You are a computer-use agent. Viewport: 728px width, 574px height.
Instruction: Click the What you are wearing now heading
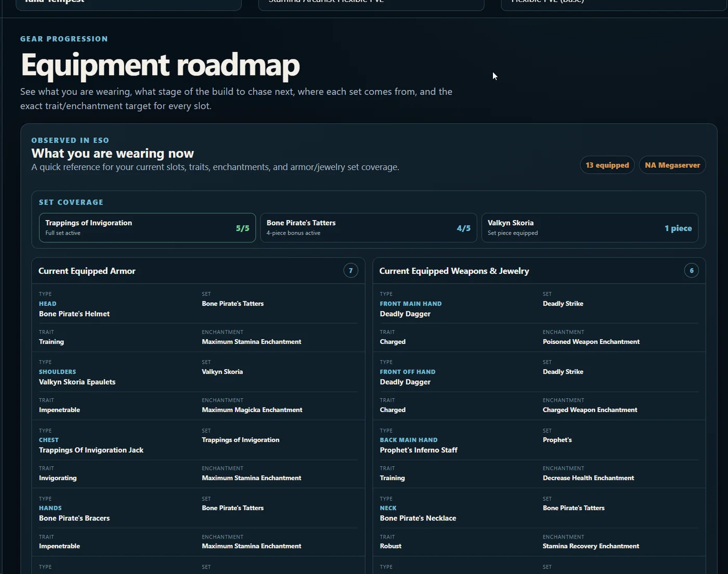click(112, 154)
